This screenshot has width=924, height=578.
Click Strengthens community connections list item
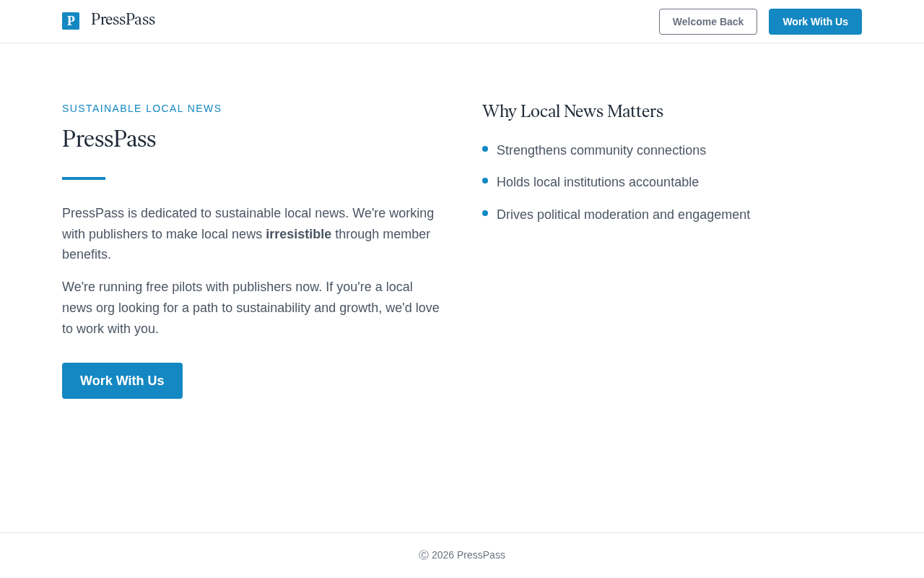click(x=601, y=150)
